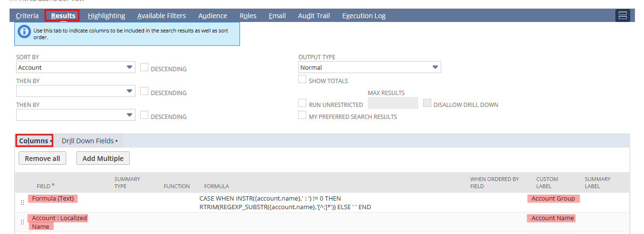The height and width of the screenshot is (234, 644).
Task: Go to the Available Filters tab
Action: coord(162,16)
